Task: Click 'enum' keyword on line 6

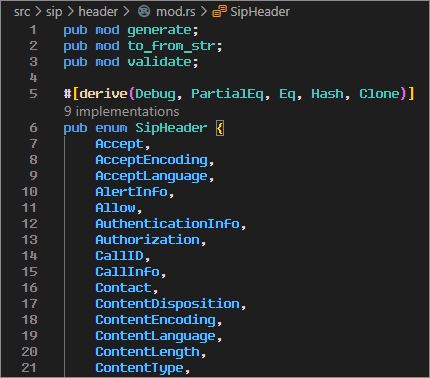Action: click(111, 128)
